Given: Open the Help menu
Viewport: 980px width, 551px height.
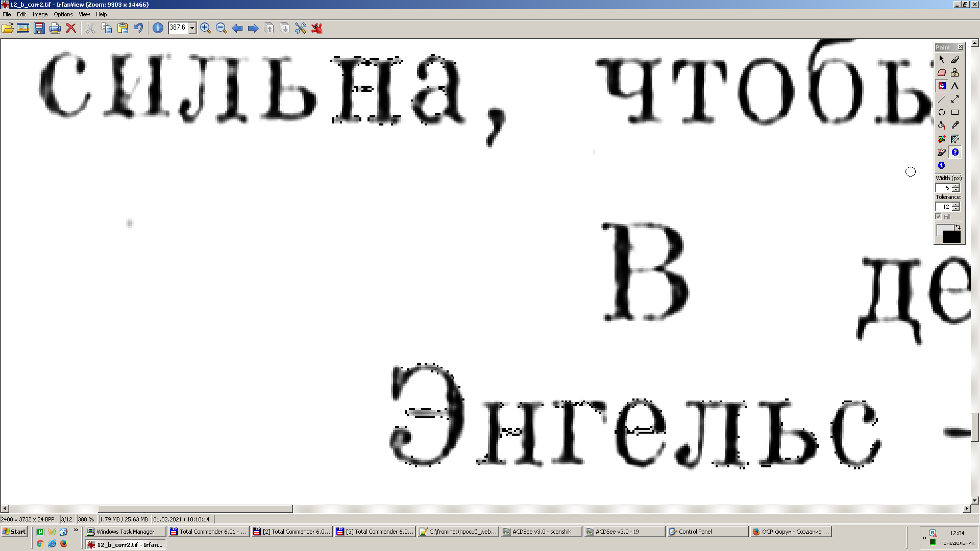Looking at the screenshot, I should 102,14.
